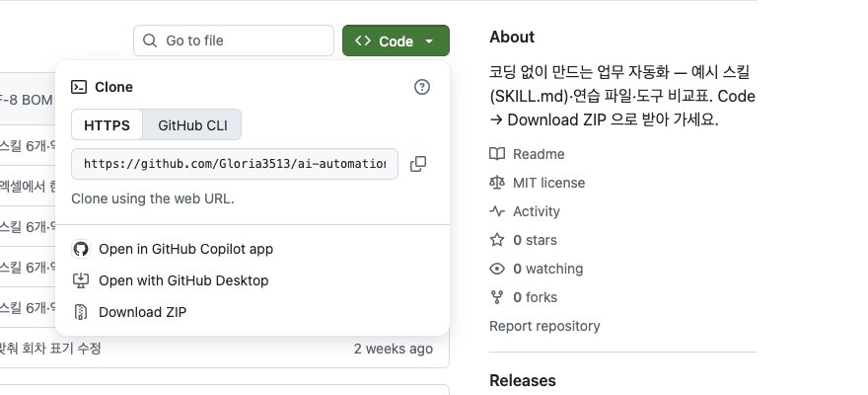Screen dimensions: 868x395
Task: Click the Code button's caret arrow
Action: [429, 41]
